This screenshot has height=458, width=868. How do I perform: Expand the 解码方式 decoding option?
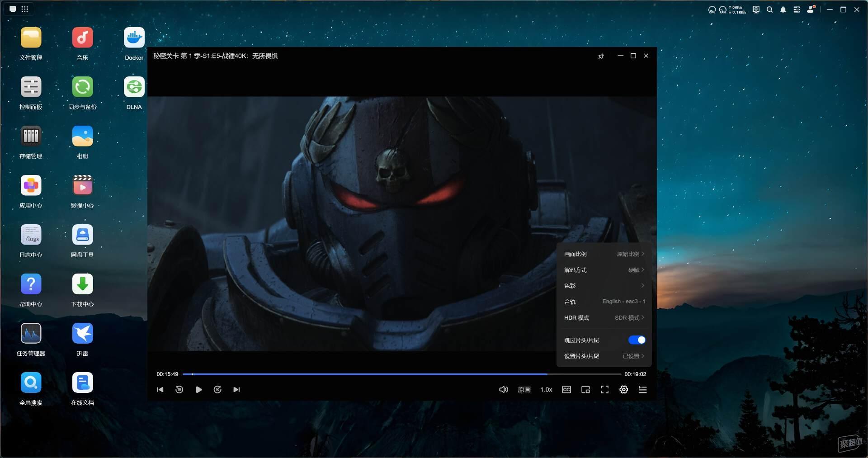point(604,270)
